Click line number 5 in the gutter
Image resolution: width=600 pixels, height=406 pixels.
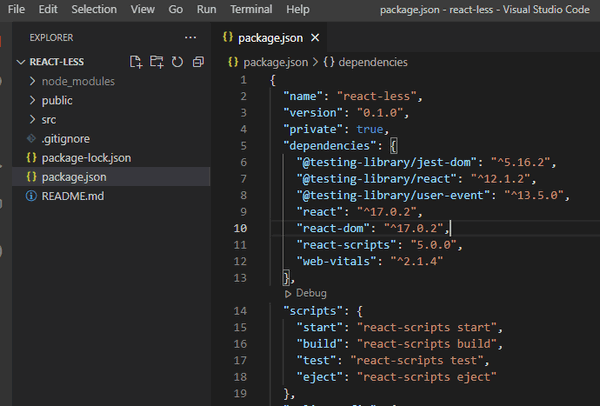click(243, 146)
